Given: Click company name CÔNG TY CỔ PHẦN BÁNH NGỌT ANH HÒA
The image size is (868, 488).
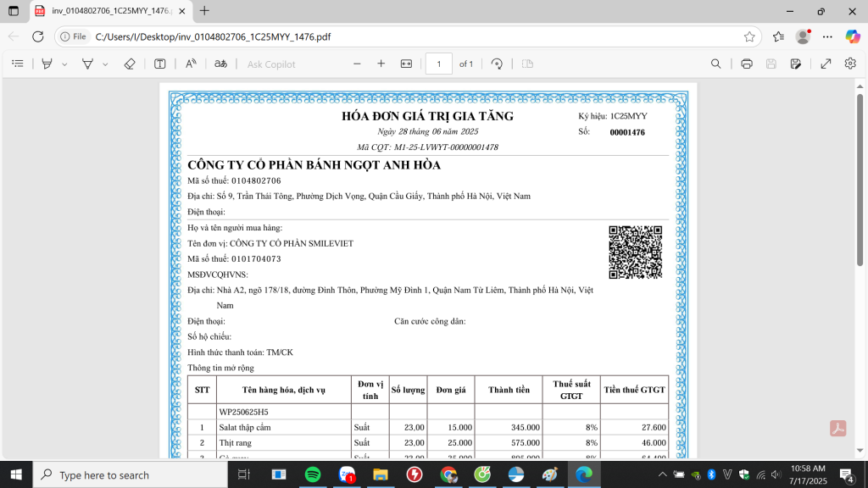Looking at the screenshot, I should 314,165.
